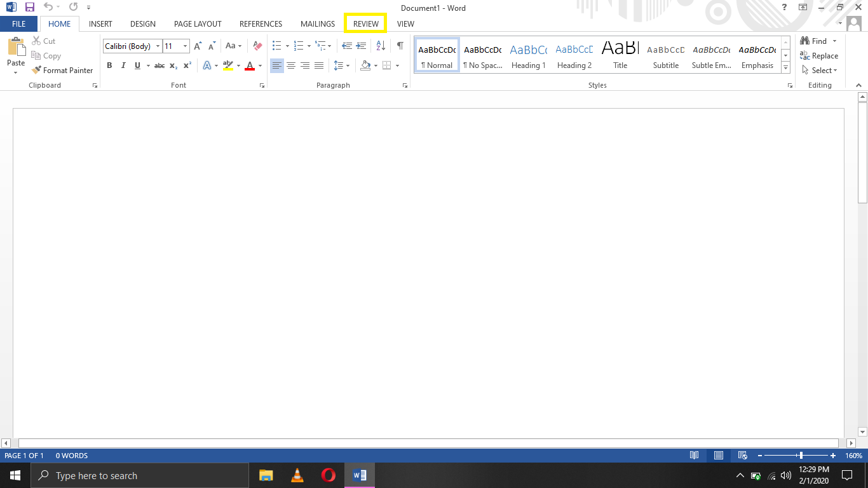Click the Sort A-to-Z icon
This screenshot has width=868, height=488.
pos(381,46)
